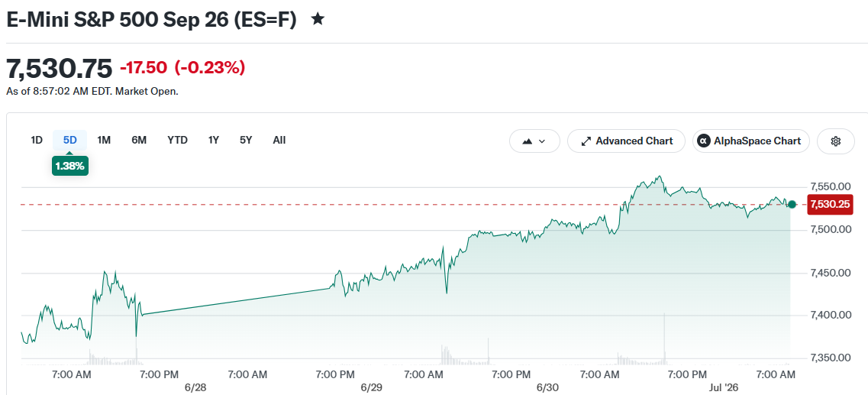The height and width of the screenshot is (395, 868).
Task: Click the E-Mini S&P 500 title
Action: point(152,19)
